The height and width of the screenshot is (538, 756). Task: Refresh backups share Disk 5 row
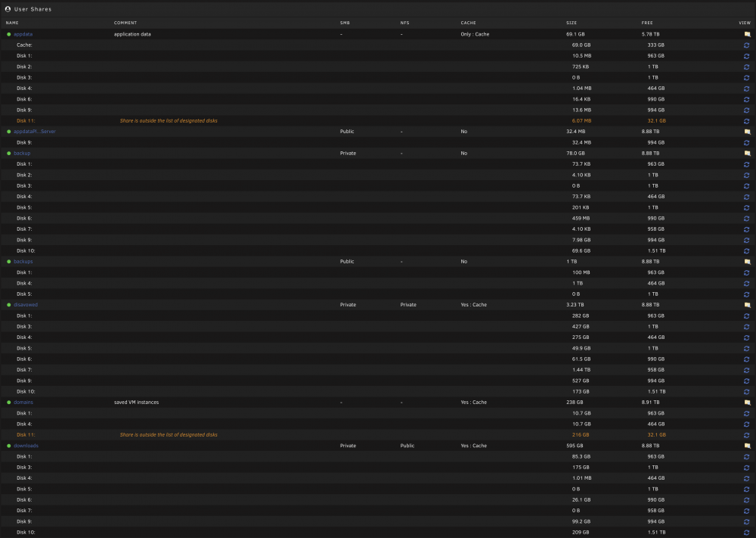pos(747,294)
